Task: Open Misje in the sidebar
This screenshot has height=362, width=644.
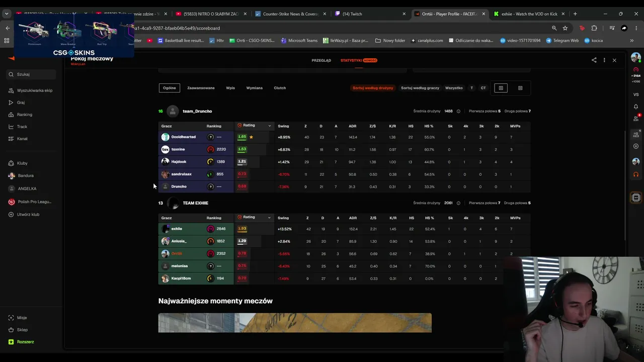Action: click(x=18, y=318)
